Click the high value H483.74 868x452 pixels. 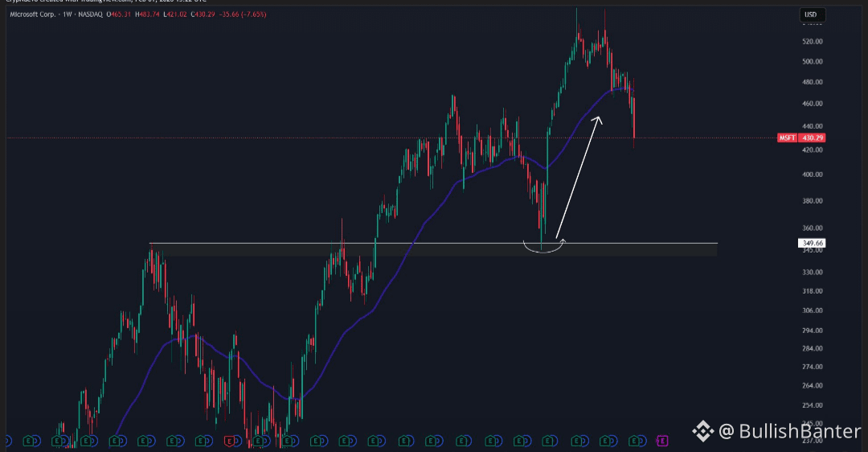coord(147,14)
